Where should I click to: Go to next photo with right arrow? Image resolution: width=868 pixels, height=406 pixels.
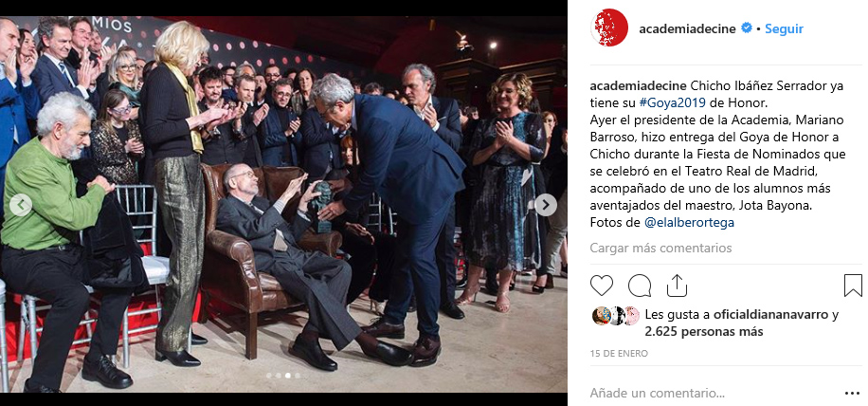pyautogui.click(x=545, y=205)
